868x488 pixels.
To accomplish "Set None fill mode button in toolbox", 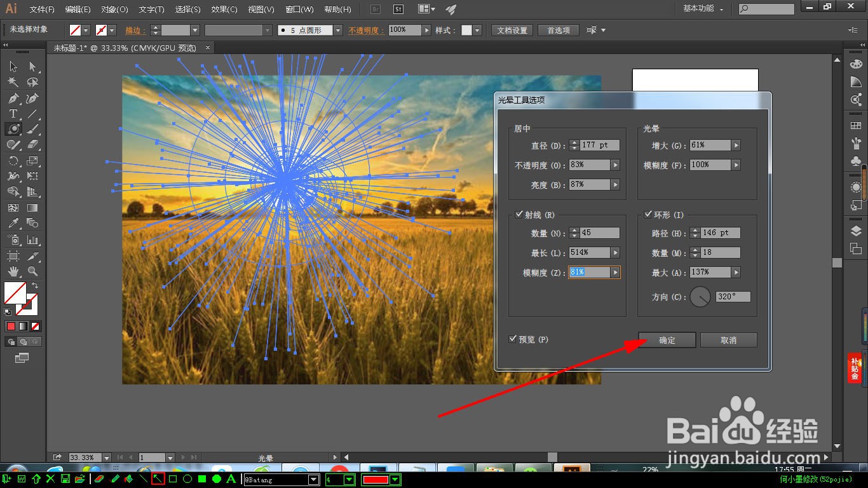I will [x=36, y=327].
